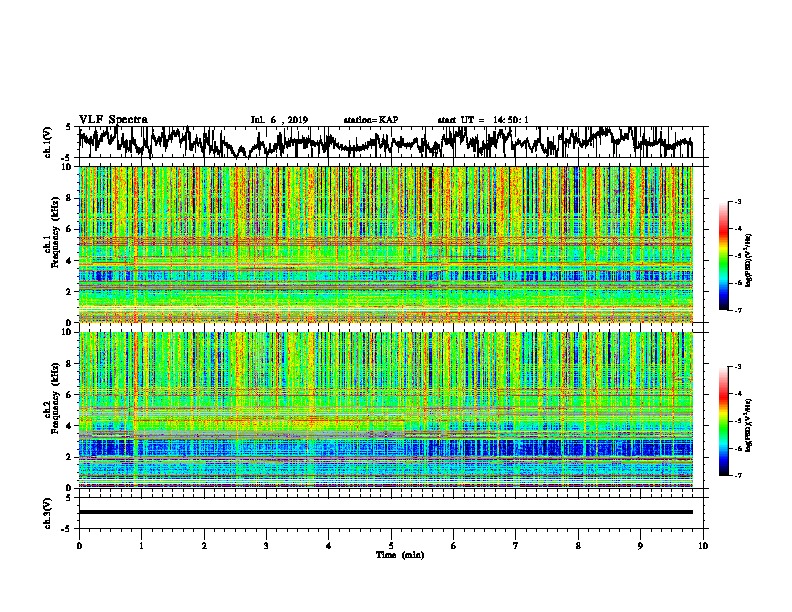Click time-axis tick label "8"
Image resolution: width=792 pixels, height=612 pixels.
[x=578, y=546]
